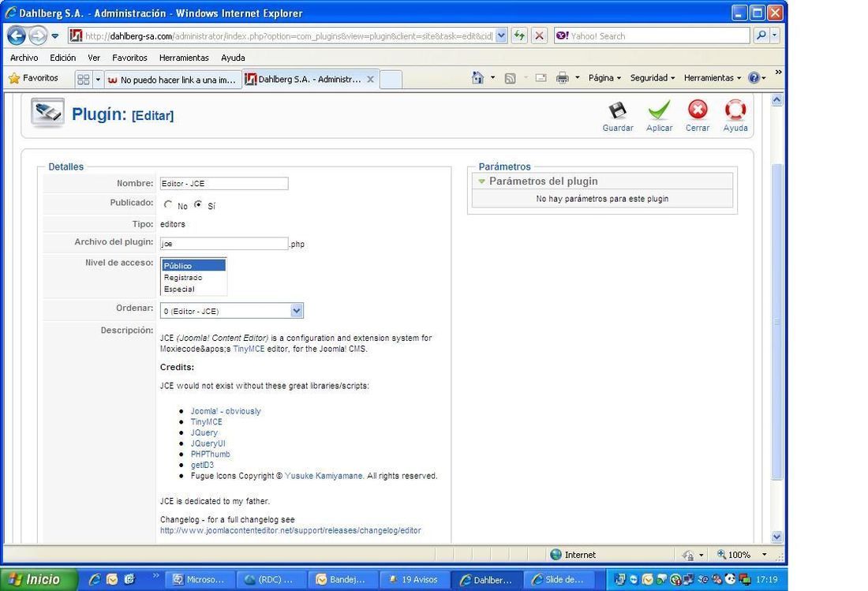Open the joomlacontenteditor changelog URL
Viewport: 868px width, 591px height.
[x=290, y=530]
